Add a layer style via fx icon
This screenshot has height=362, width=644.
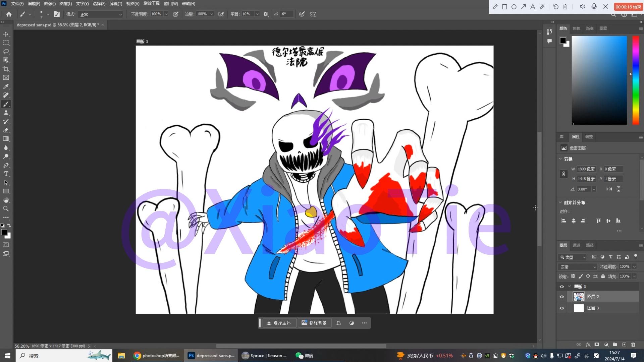click(588, 345)
